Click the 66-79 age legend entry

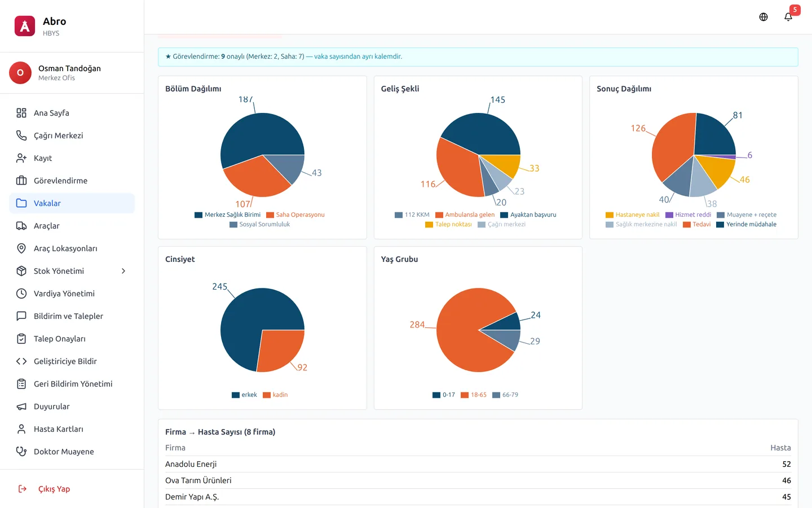tap(505, 395)
